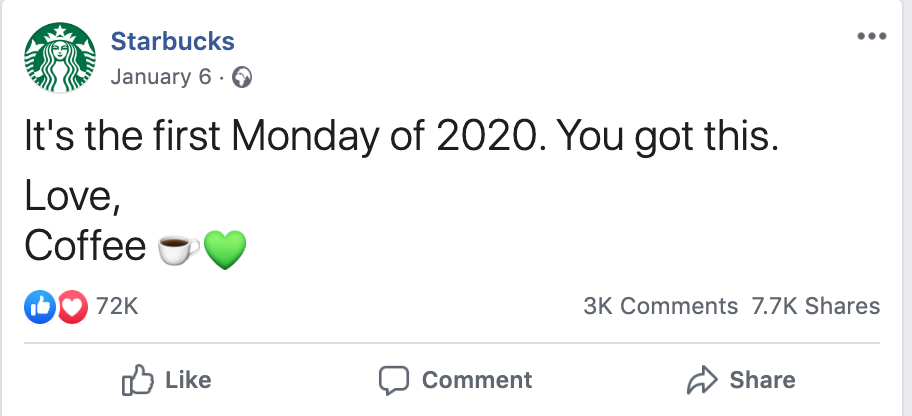The width and height of the screenshot is (912, 416).
Task: Click the "first Monday of 2020" post text
Action: (400, 139)
